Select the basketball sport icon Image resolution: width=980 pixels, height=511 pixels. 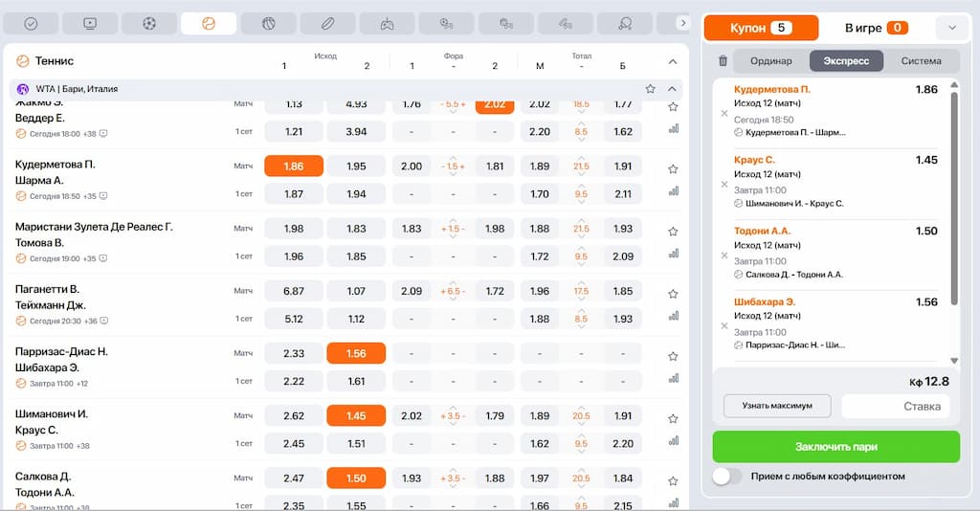pyautogui.click(x=268, y=24)
